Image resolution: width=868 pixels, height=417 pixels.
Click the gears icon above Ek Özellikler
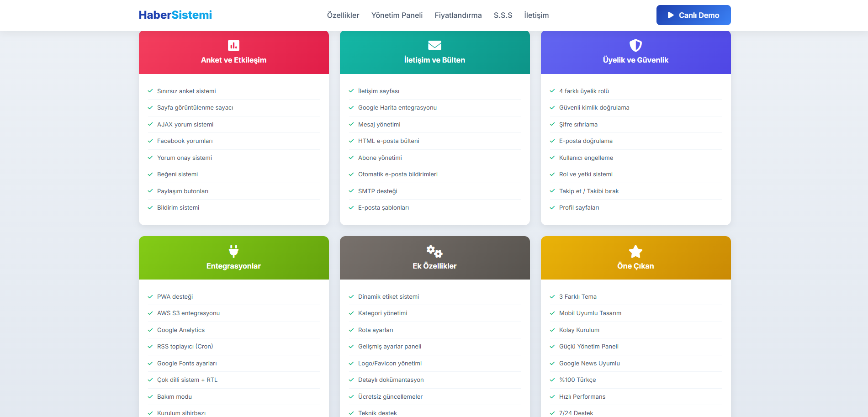click(434, 251)
